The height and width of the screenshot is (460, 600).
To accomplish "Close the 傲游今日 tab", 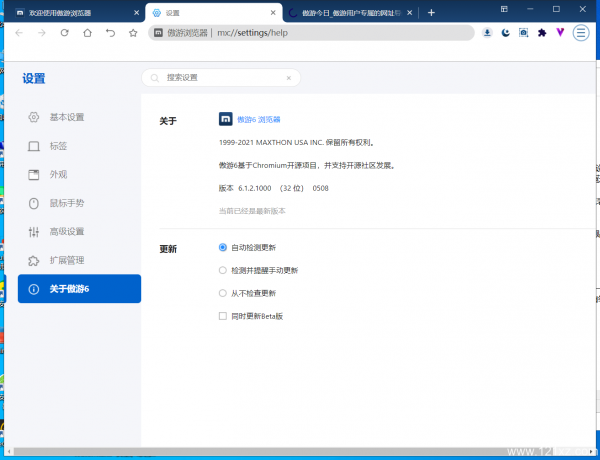I will 409,13.
